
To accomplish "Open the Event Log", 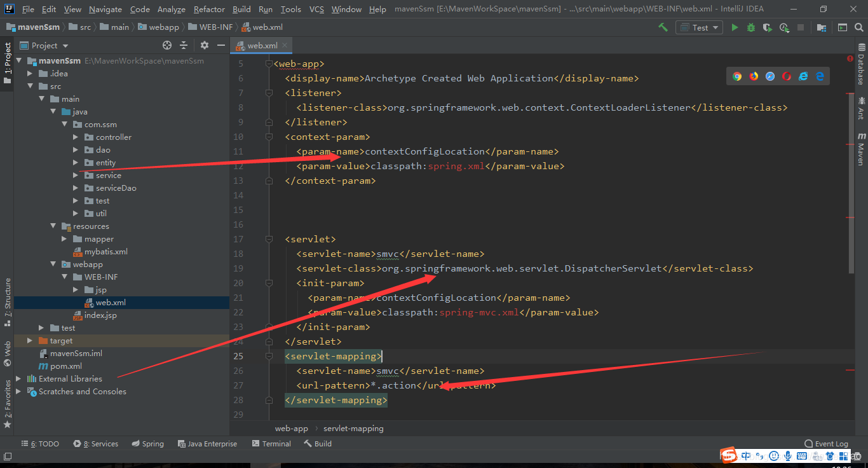I will pyautogui.click(x=826, y=443).
